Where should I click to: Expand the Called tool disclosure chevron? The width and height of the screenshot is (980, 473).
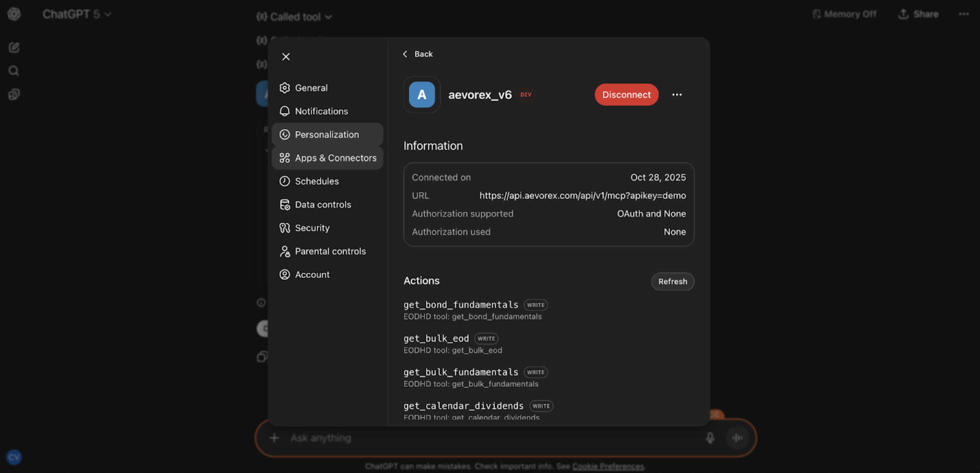click(x=329, y=17)
